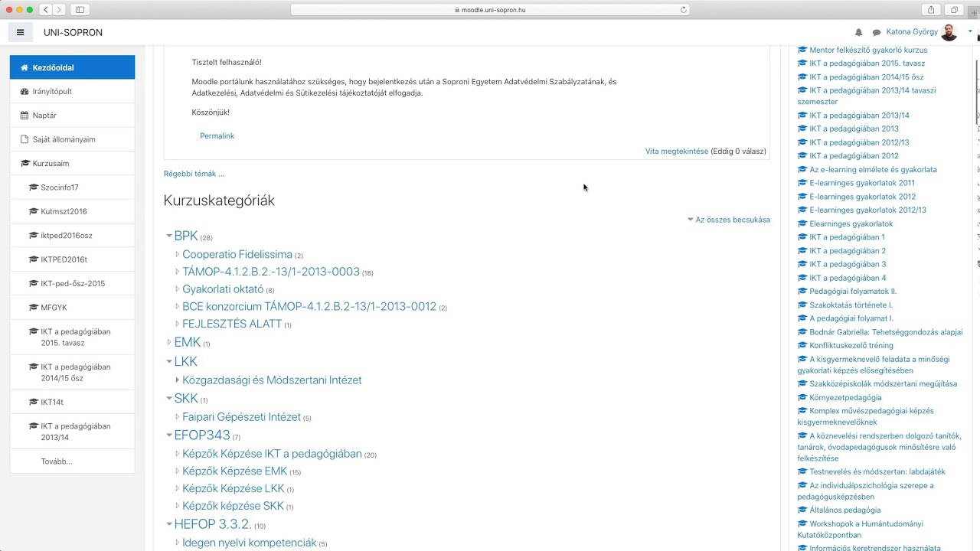This screenshot has width=980, height=551.
Task: Toggle the hamburger side panel button
Action: 20,32
